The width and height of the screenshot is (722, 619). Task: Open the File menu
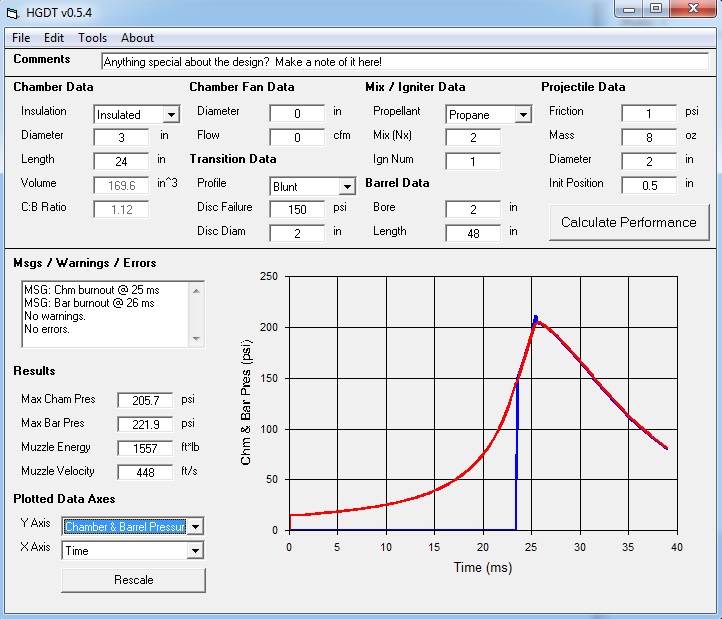point(21,38)
